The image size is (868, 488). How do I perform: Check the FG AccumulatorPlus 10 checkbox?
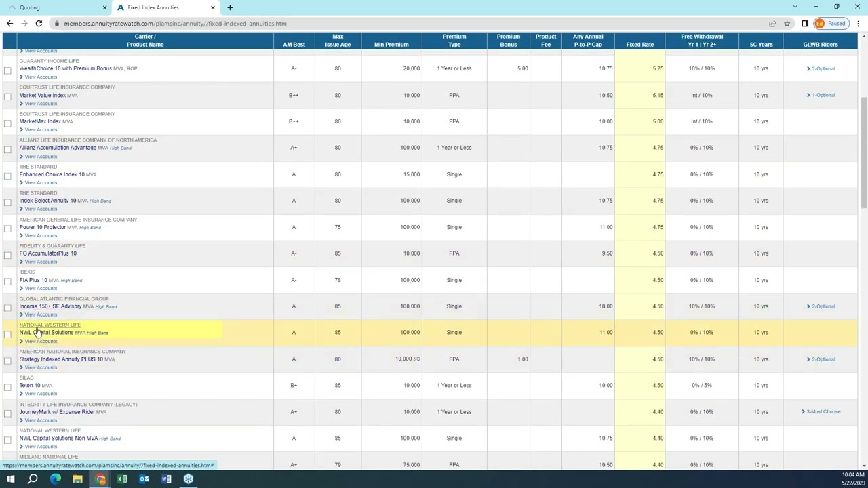click(x=7, y=256)
